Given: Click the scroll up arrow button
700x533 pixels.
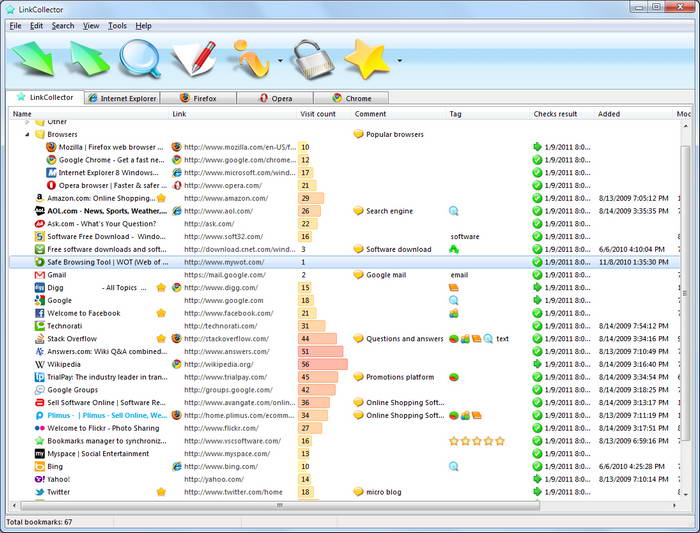Looking at the screenshot, I should pos(685,126).
